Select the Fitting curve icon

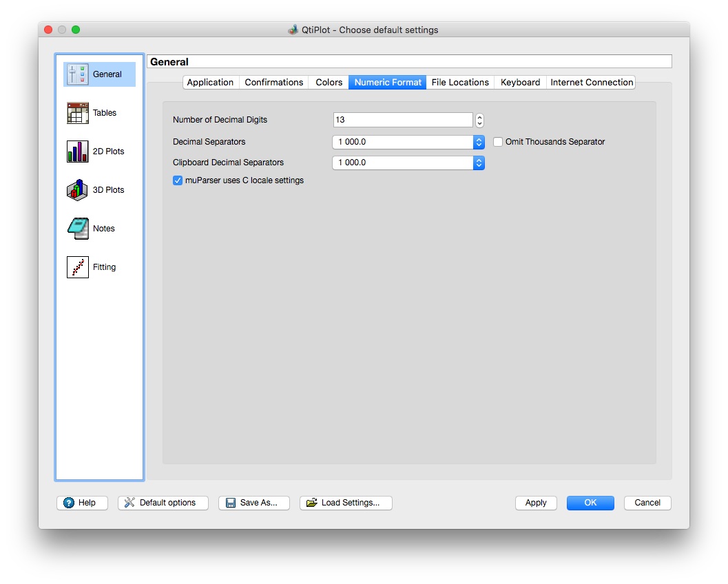[78, 267]
